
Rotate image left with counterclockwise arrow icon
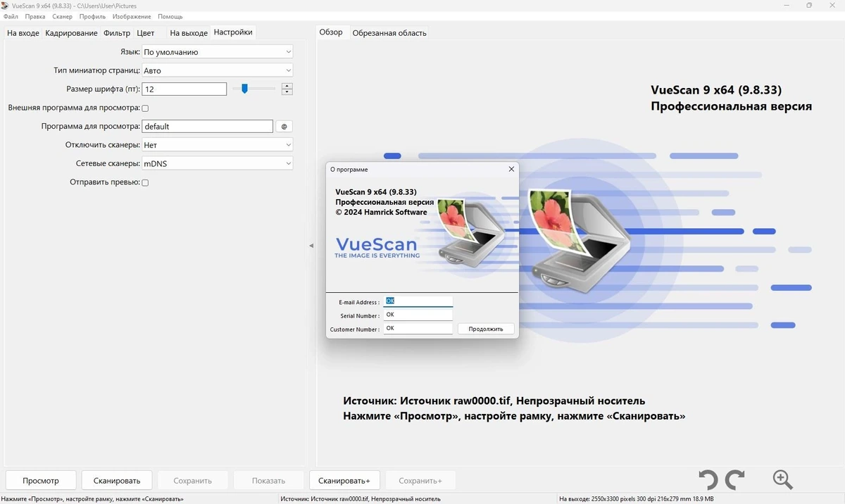(x=708, y=480)
